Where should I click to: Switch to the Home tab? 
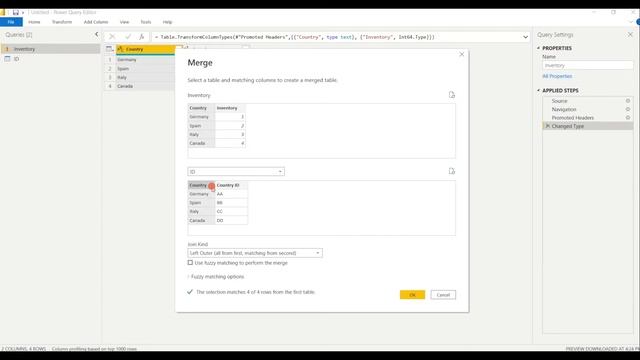tap(34, 22)
